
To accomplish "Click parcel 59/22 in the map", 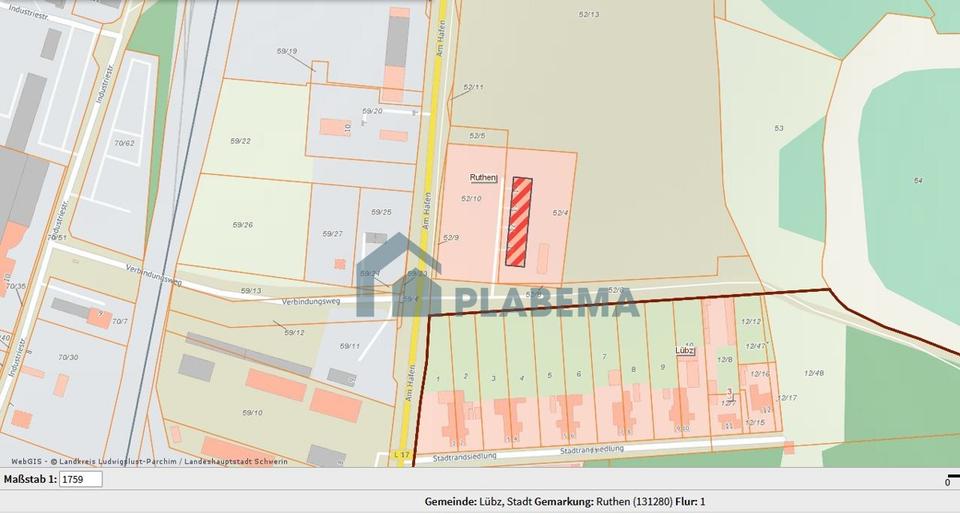I will click(x=240, y=141).
